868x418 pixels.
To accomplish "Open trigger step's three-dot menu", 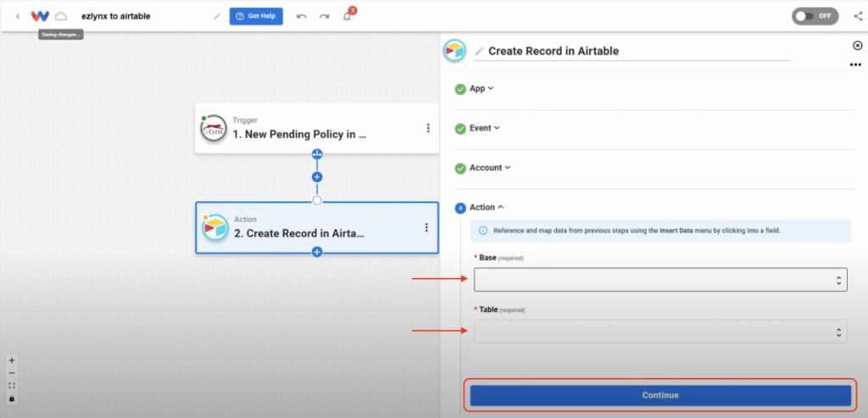I will coord(428,128).
